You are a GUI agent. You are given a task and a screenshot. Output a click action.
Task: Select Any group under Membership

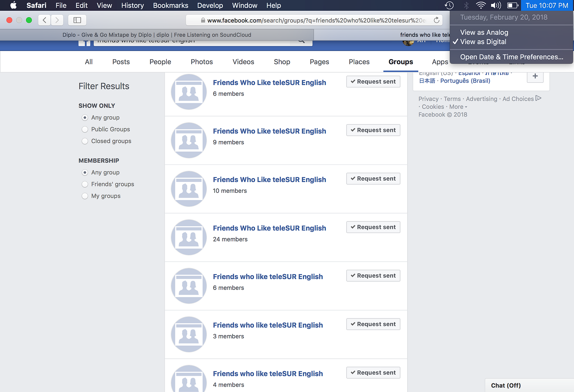[85, 172]
